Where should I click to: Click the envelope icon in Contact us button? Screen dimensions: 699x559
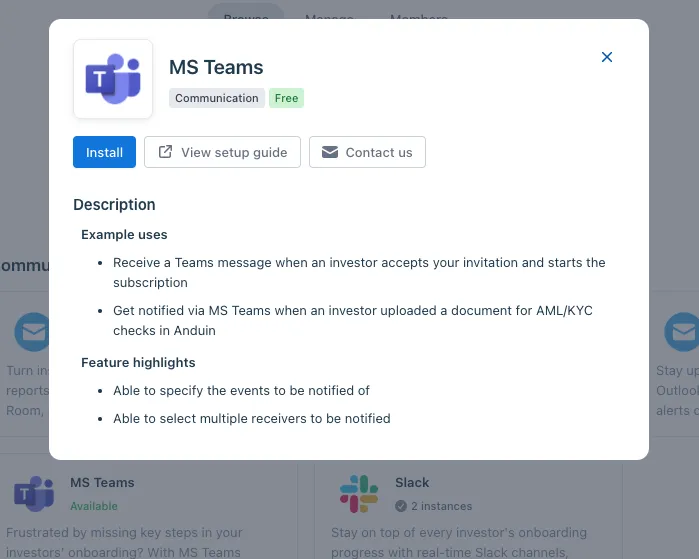click(x=330, y=152)
